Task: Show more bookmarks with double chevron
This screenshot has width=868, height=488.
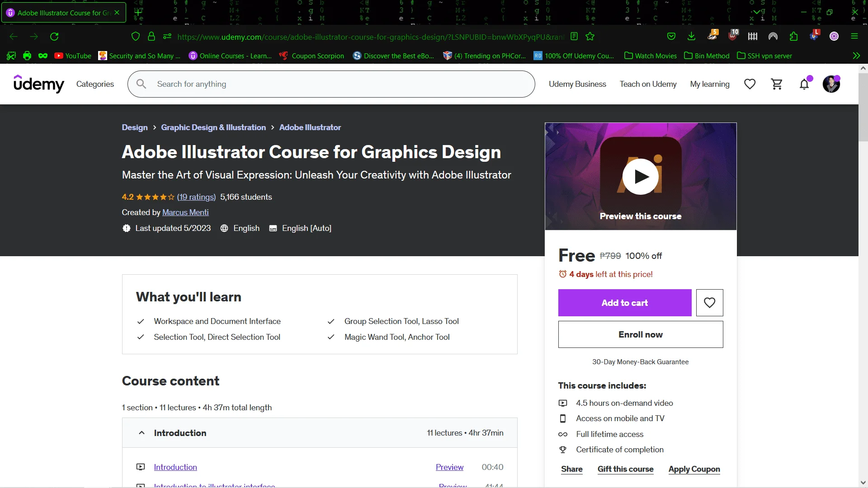Action: click(856, 56)
